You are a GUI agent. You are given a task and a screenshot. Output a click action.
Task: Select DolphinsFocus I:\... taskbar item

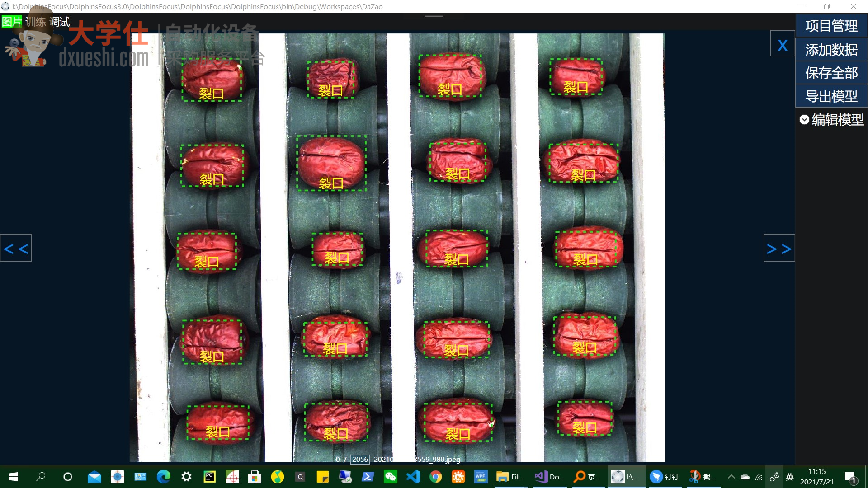click(627, 477)
